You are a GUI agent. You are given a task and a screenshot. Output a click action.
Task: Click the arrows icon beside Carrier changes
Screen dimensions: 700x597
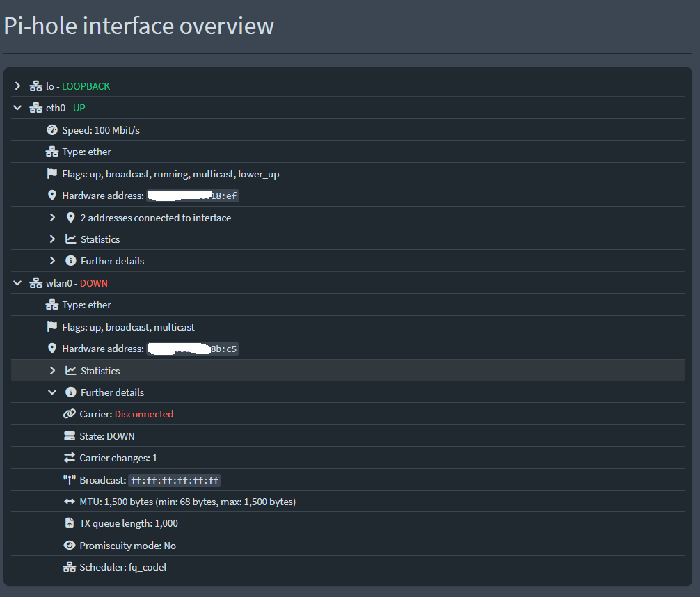pos(69,458)
